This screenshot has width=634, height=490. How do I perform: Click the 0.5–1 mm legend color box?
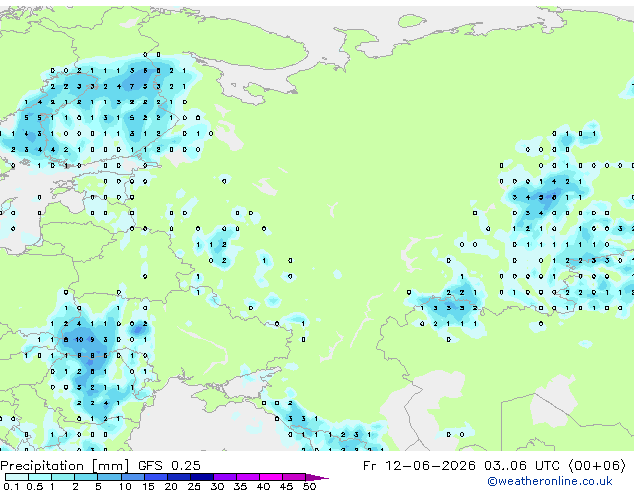click(40, 477)
